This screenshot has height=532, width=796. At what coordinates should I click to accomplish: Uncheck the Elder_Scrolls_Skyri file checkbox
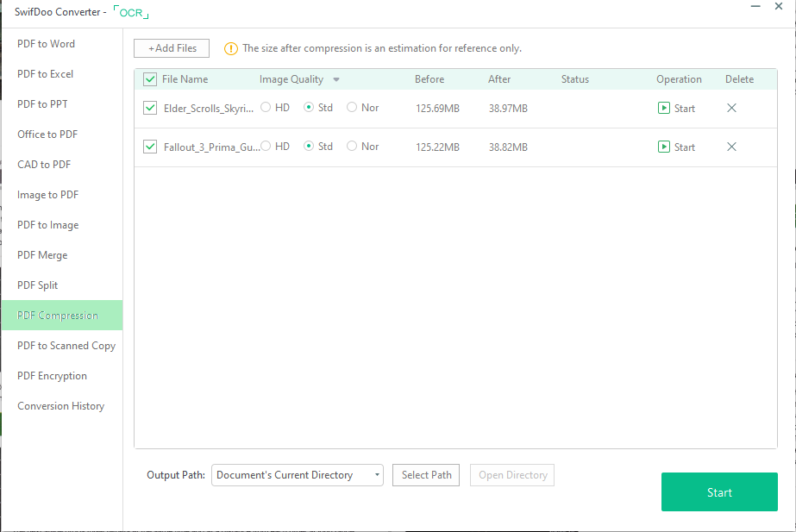150,108
